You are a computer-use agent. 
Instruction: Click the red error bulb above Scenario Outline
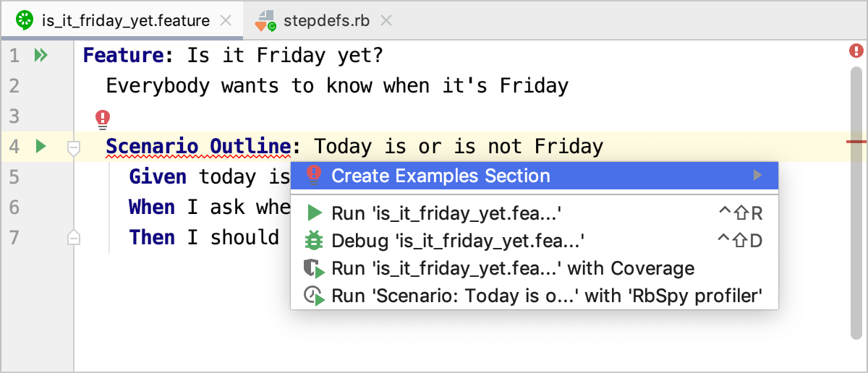tap(103, 117)
